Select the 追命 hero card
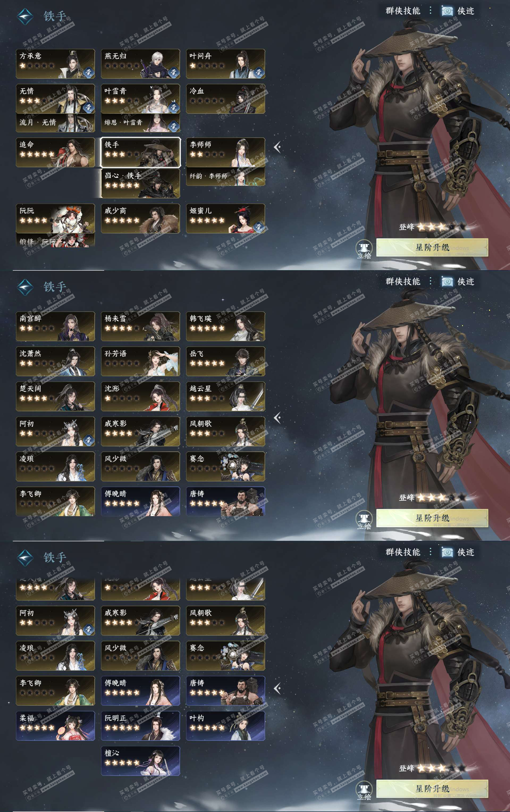This screenshot has width=510, height=812. [x=55, y=152]
